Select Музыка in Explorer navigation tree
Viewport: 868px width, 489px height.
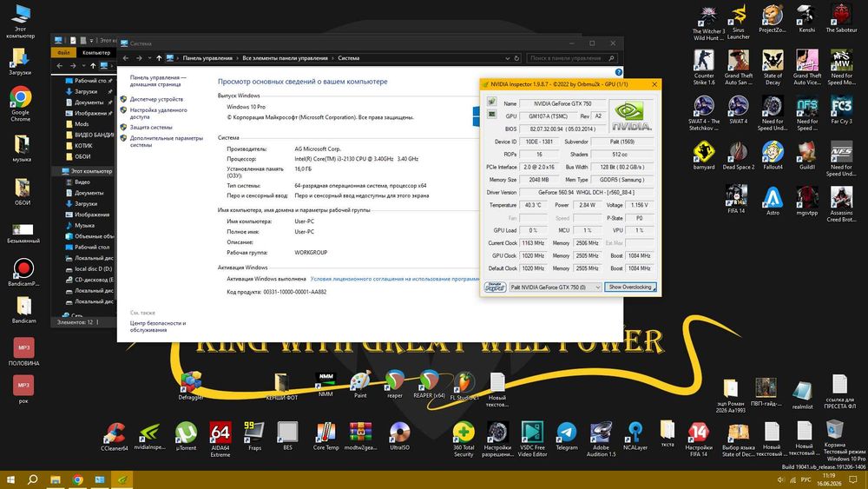[x=84, y=226]
